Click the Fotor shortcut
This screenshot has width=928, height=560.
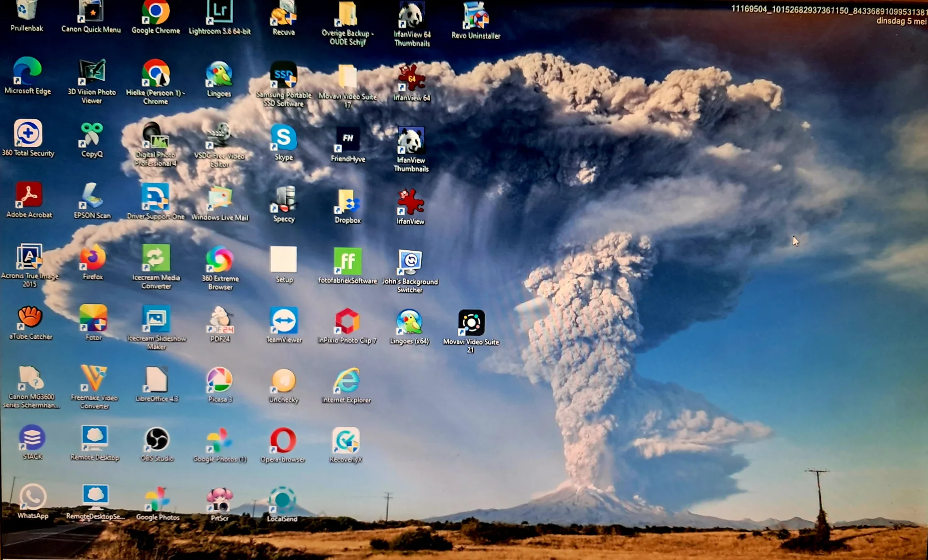(x=93, y=318)
